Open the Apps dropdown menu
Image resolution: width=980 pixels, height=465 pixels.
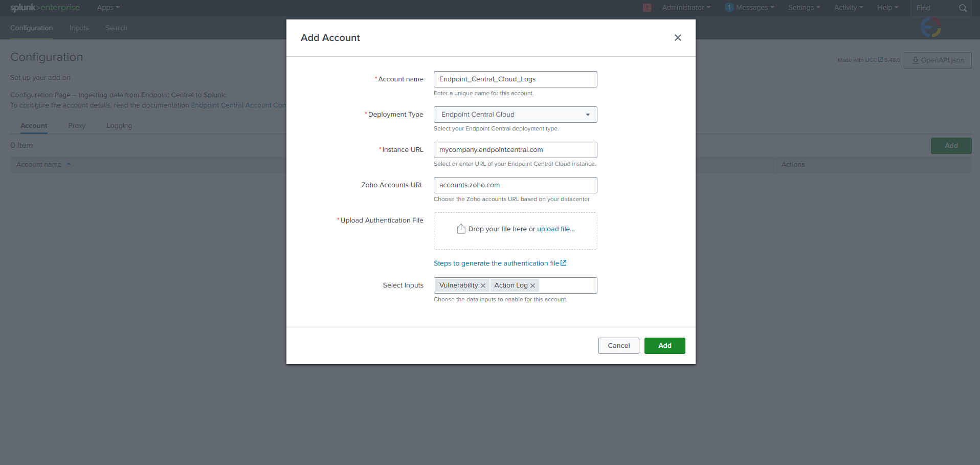click(108, 8)
